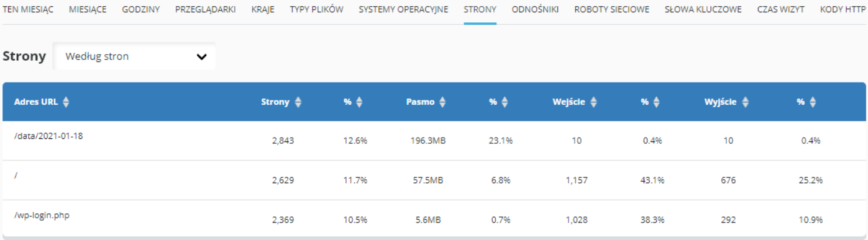The height and width of the screenshot is (240, 868).
Task: Sort by Pasmo column arrows
Action: tap(443, 102)
